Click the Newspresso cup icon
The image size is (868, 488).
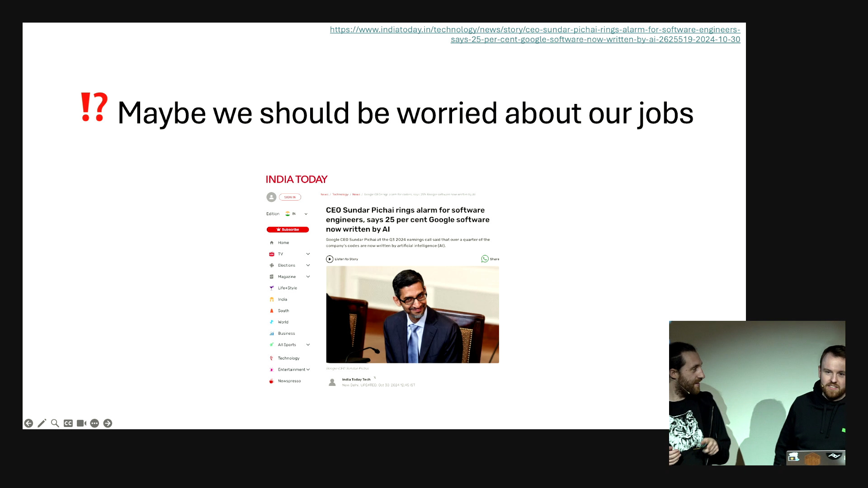(272, 381)
